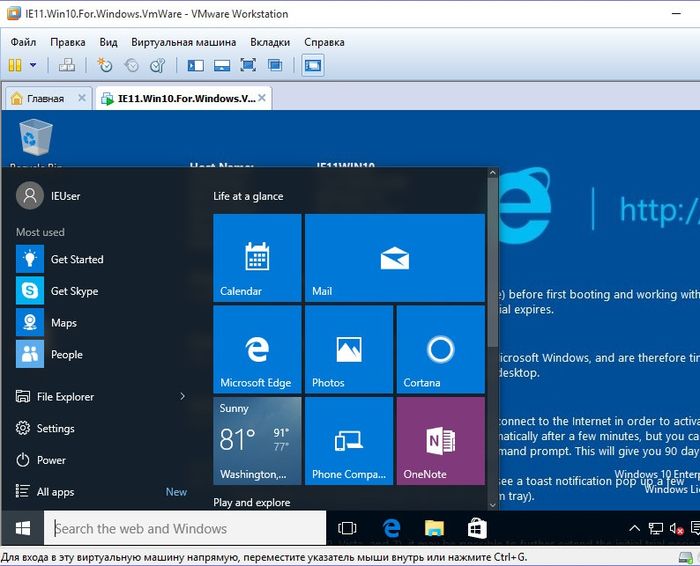Screen dimensions: 700x566
Task: Open the pause VM dropdown arrow
Action: (33, 65)
